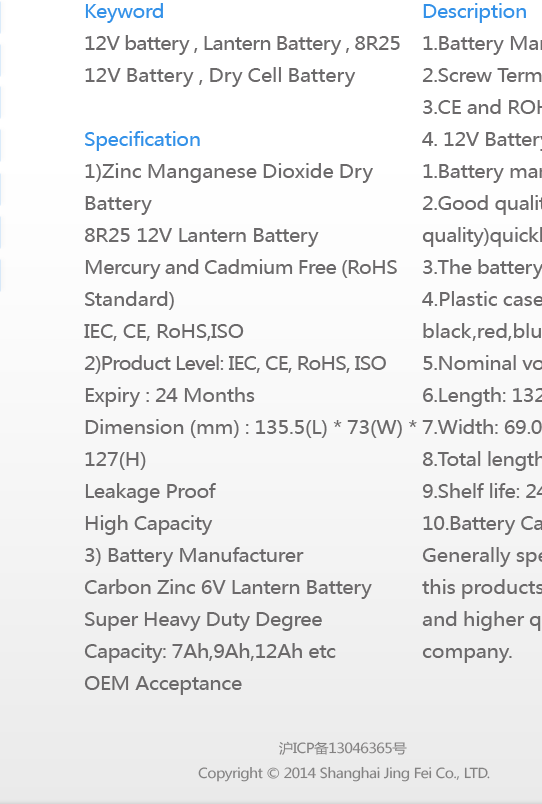Screen dimensions: 542x804
Task: Click the "Dimension (mm)" specification line
Action: pyautogui.click(x=250, y=428)
